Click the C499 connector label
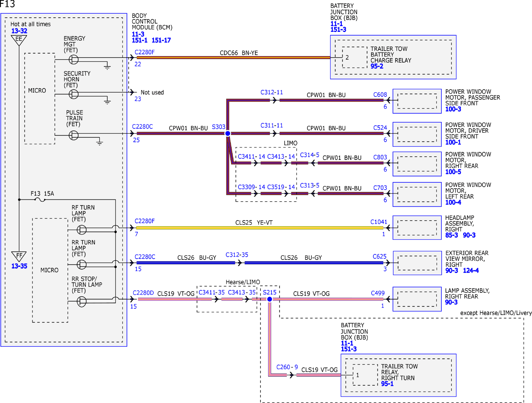The width and height of the screenshot is (532, 403). point(378,293)
